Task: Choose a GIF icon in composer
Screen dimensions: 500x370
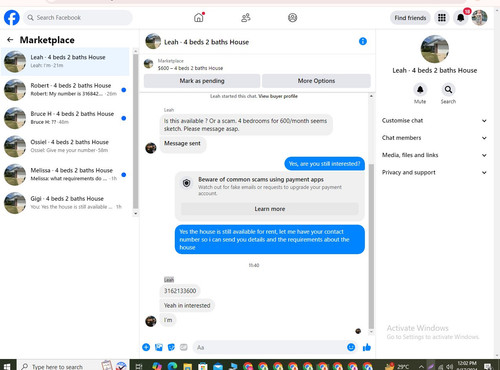Action: (x=184, y=347)
